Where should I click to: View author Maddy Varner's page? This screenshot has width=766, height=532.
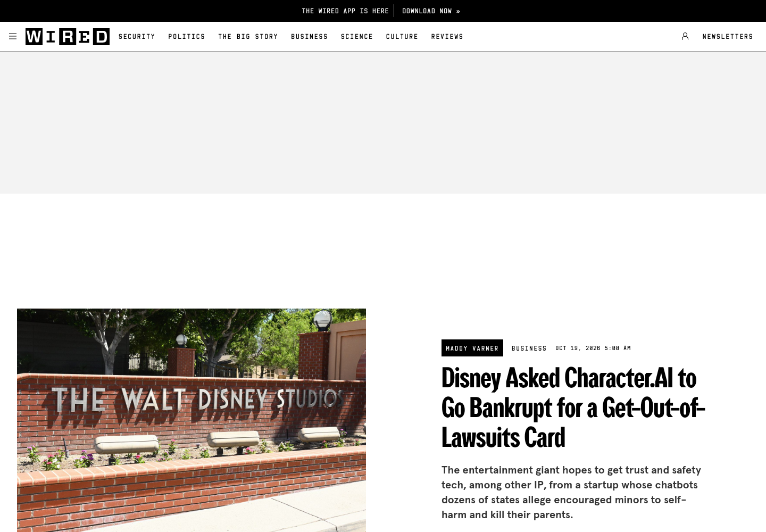point(472,348)
